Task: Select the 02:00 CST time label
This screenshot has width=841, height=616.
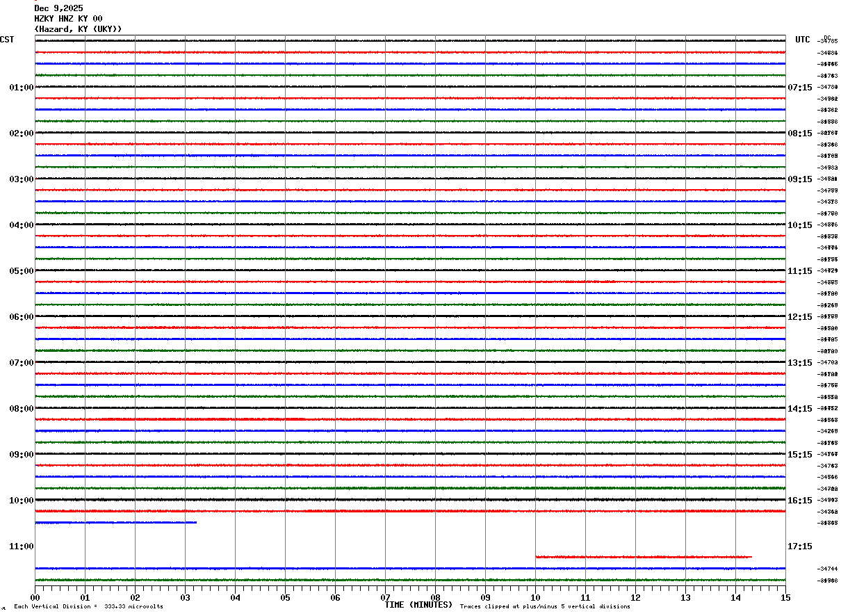Action: point(22,133)
